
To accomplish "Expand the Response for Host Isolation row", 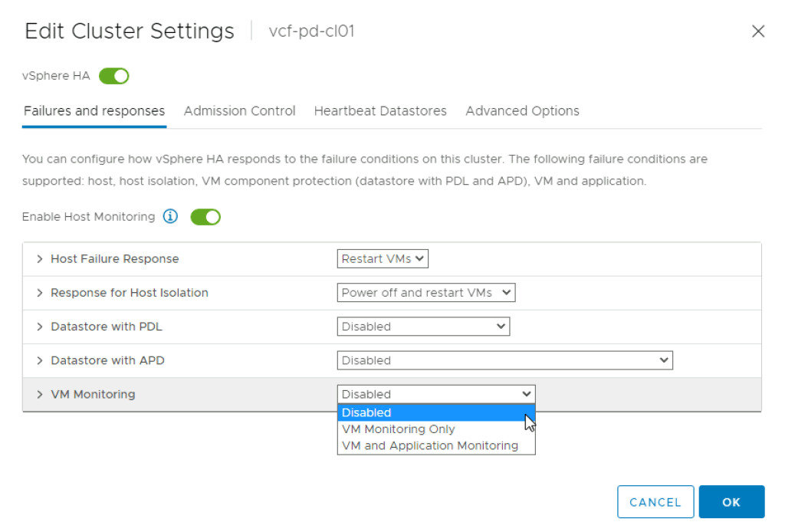I will [40, 293].
